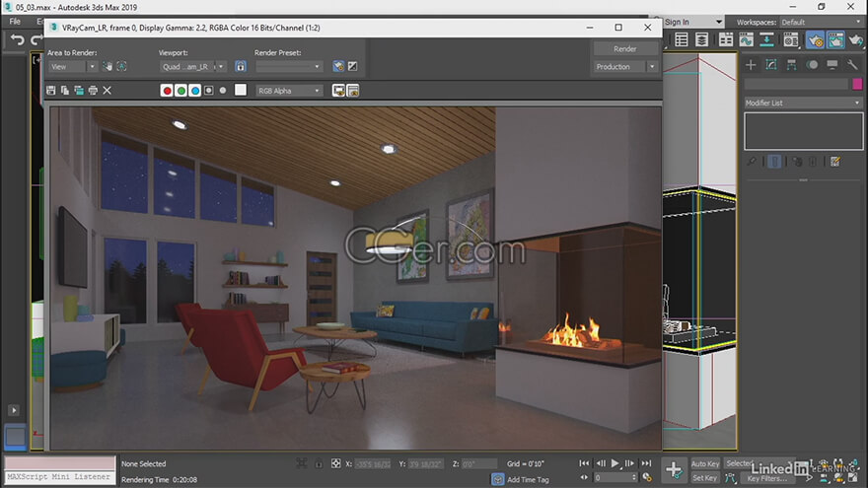Open Curve Editor icon
Image resolution: width=868 pixels, height=488 pixels.
click(x=747, y=39)
